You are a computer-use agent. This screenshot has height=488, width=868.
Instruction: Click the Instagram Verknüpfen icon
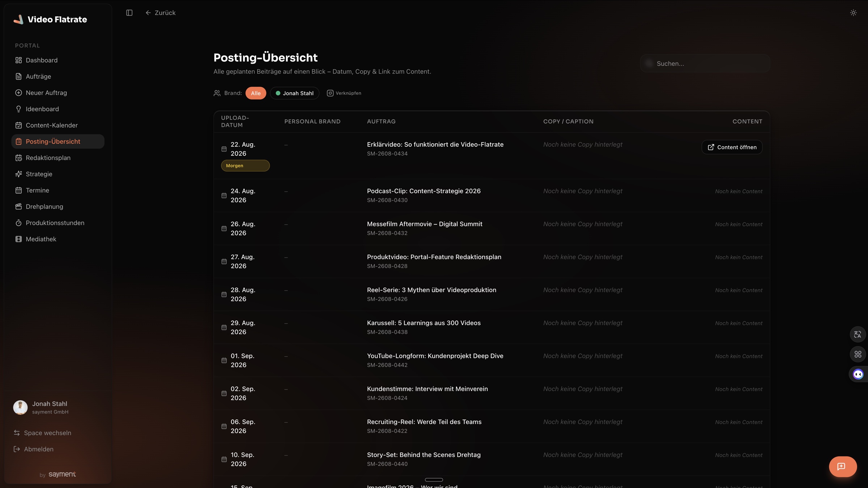330,93
